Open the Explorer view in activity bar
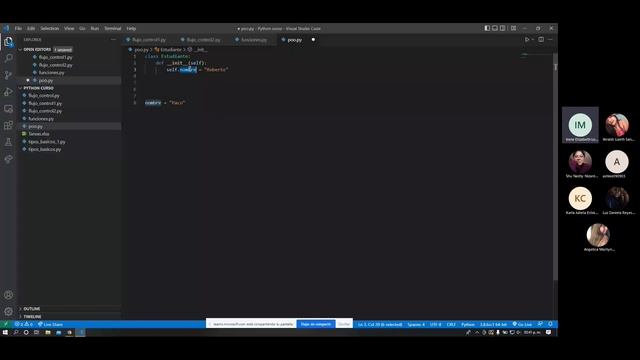640x360 pixels. (x=8, y=42)
